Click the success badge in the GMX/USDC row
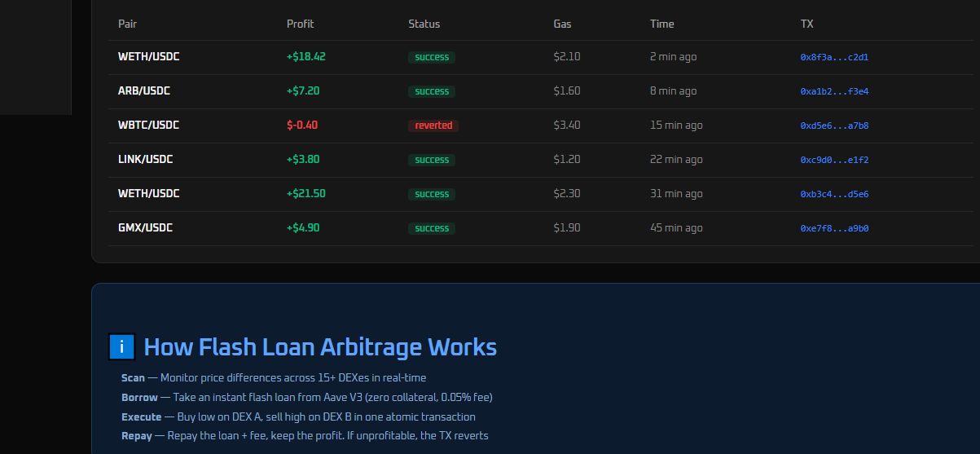This screenshot has width=980, height=454. point(432,228)
